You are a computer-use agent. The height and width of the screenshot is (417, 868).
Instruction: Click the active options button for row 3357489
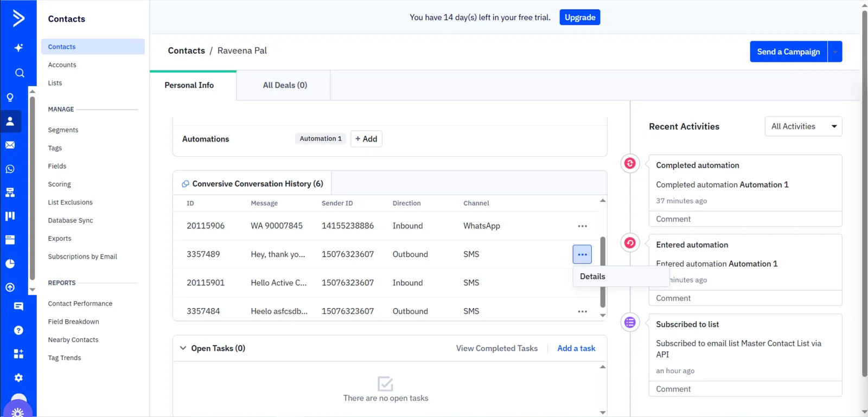point(582,254)
